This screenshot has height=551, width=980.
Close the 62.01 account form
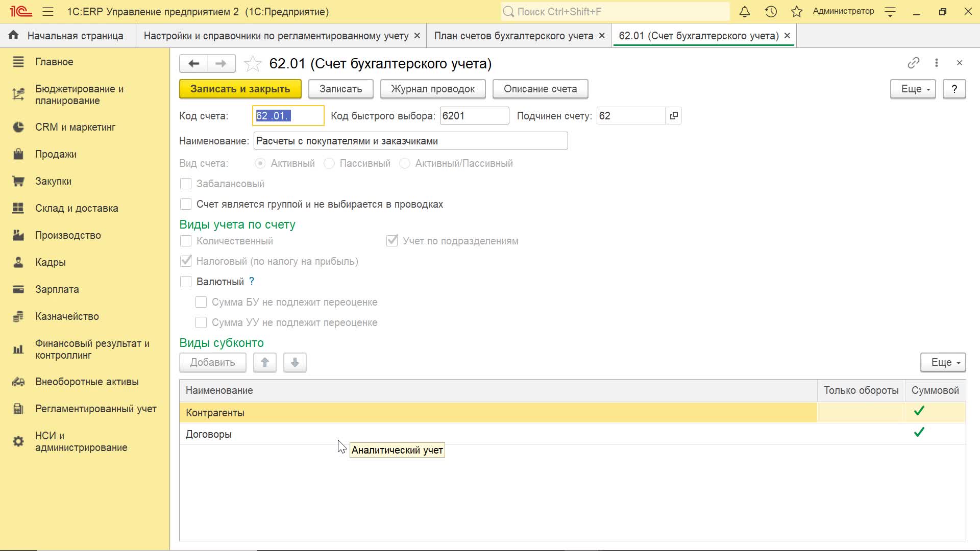click(959, 63)
